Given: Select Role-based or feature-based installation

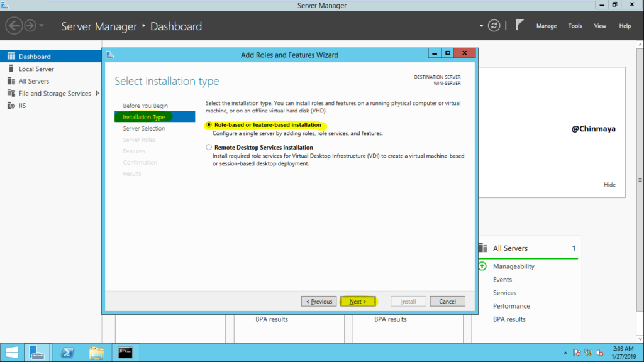Looking at the screenshot, I should 209,124.
